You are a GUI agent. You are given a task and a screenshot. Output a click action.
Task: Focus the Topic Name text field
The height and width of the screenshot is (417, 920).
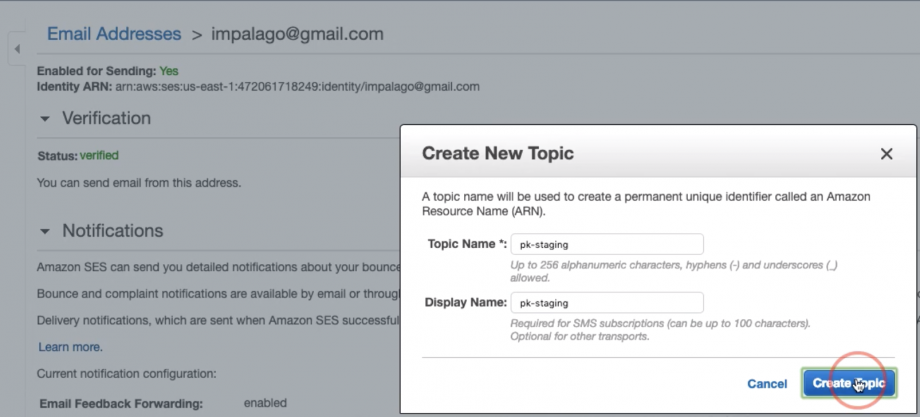click(x=607, y=244)
